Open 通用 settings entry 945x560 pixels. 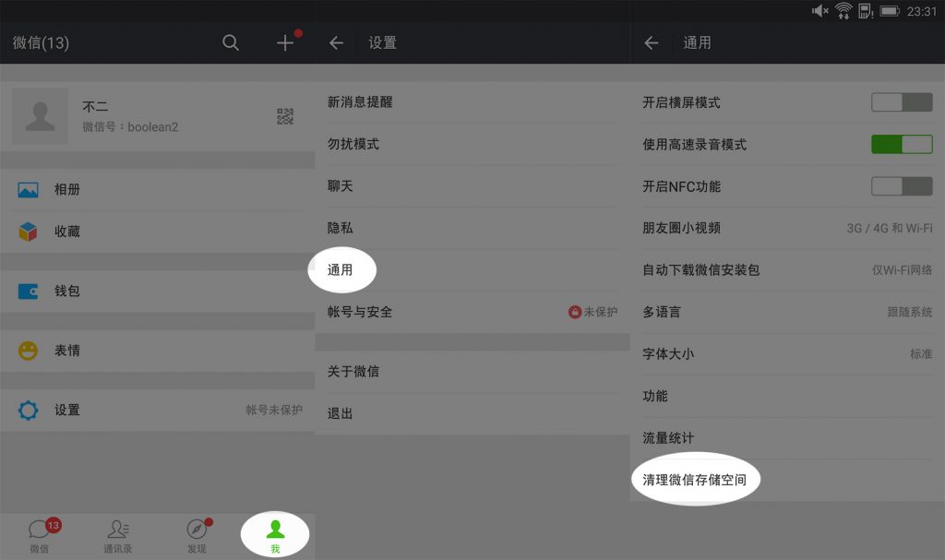(472, 270)
